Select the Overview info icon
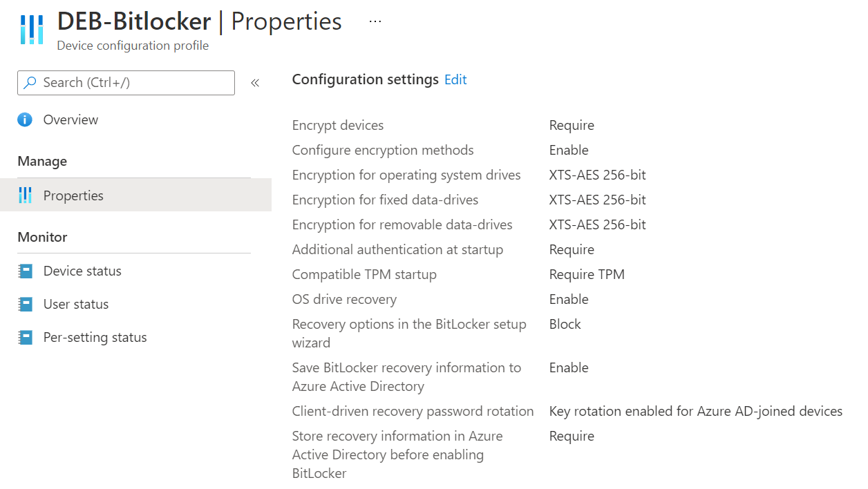Image resolution: width=868 pixels, height=489 pixels. pyautogui.click(x=24, y=119)
